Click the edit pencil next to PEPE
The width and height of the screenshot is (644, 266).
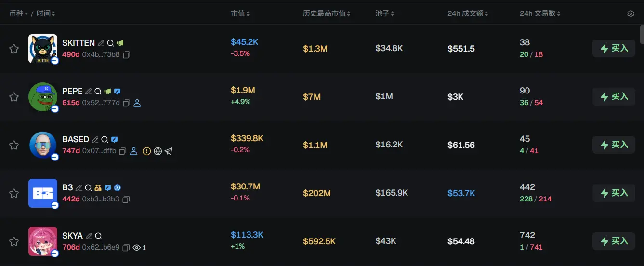tap(89, 91)
